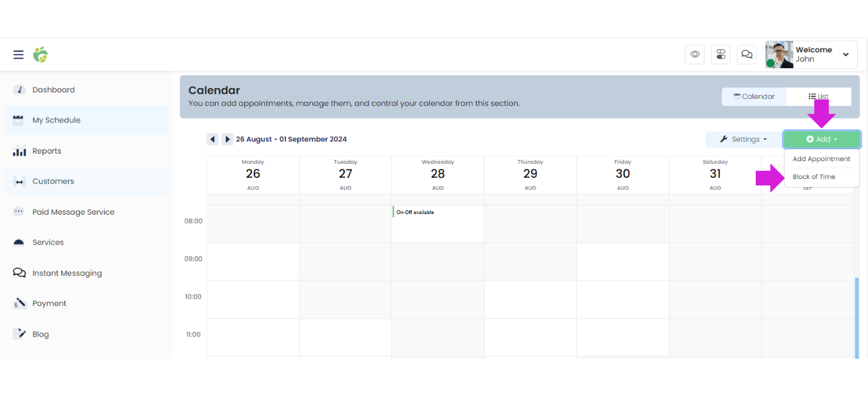Open My Schedule in the sidebar
868x397 pixels.
coord(87,120)
